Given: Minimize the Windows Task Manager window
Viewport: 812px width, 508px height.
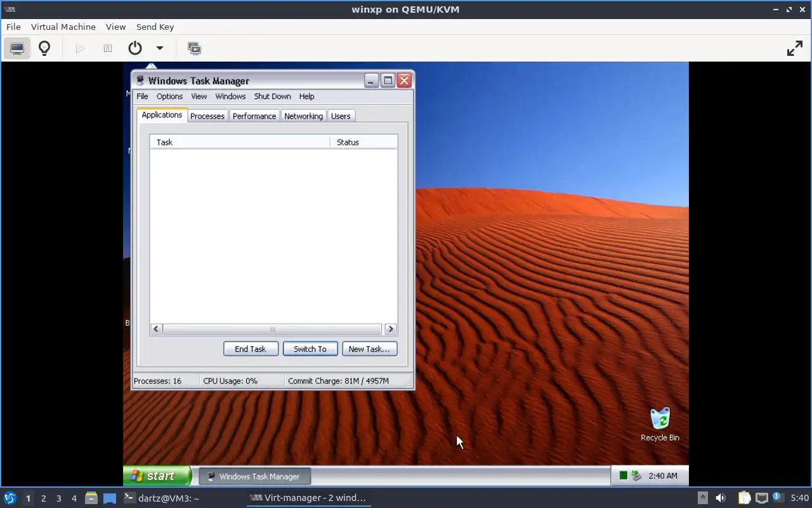Looking at the screenshot, I should [x=372, y=81].
